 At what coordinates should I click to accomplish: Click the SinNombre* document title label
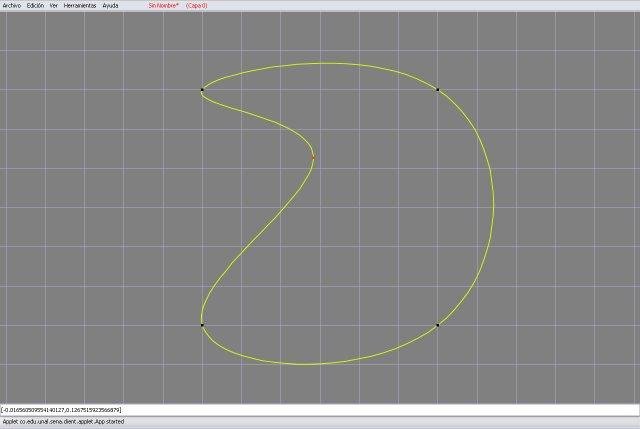(x=163, y=5)
